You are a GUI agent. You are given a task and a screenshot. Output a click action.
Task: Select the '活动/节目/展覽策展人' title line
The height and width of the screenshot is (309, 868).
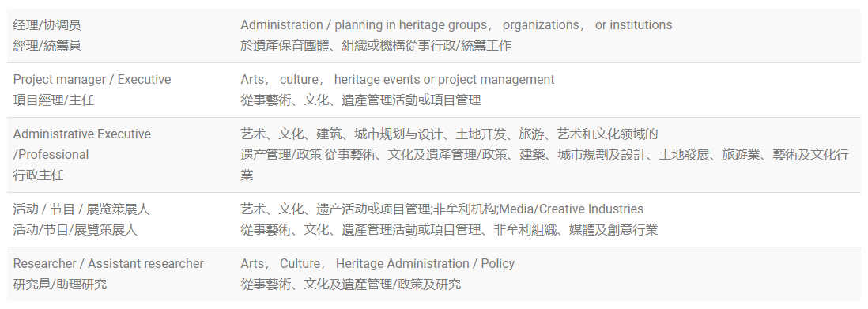click(75, 229)
